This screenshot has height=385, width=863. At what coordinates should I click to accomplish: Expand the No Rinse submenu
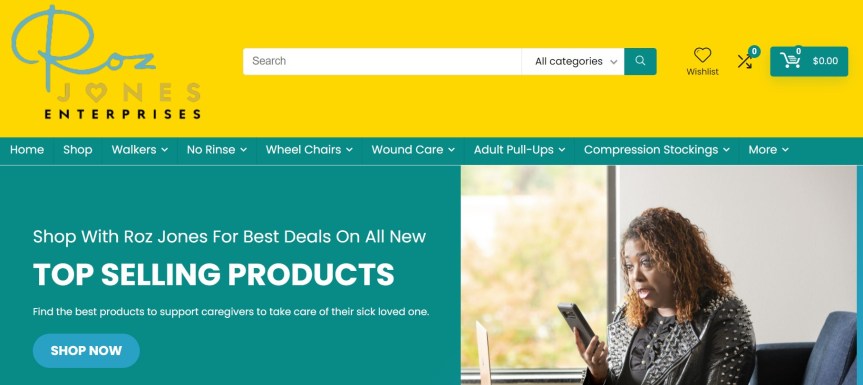click(217, 150)
